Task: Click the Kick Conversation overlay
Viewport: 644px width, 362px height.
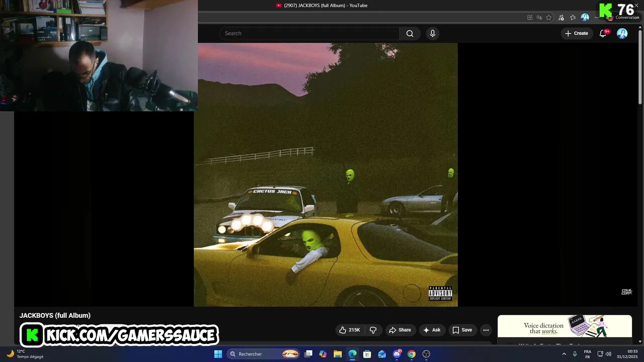Action: (620, 11)
